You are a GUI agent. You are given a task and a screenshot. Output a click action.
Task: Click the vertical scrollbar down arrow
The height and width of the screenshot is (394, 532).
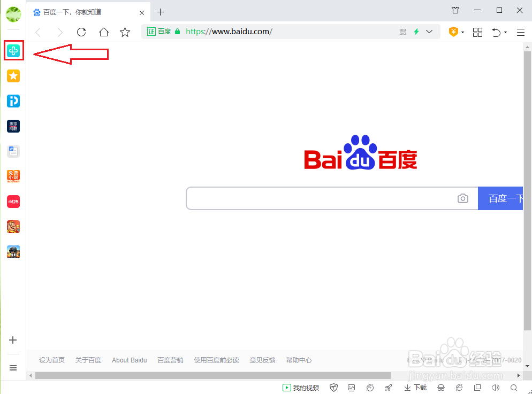tap(527, 366)
